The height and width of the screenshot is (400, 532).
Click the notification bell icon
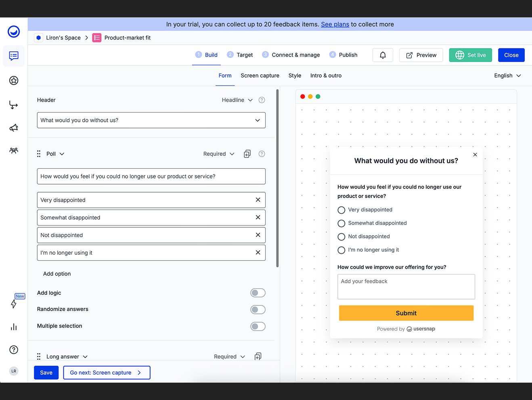pos(383,55)
